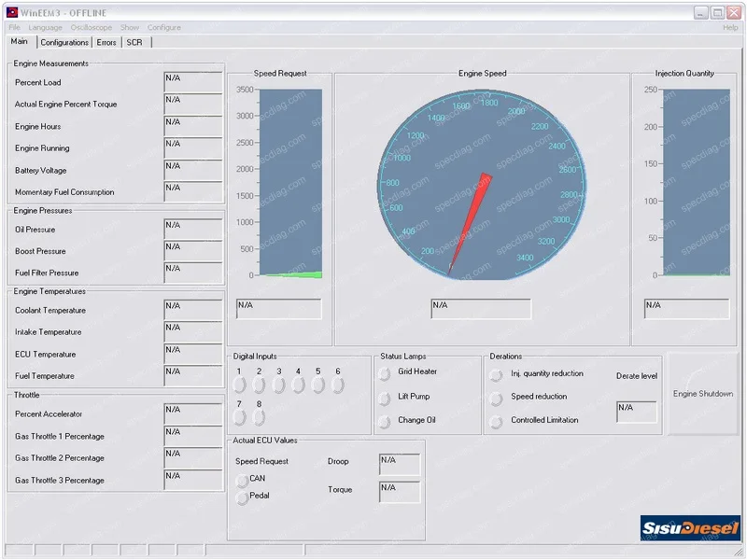Screen dimensions: 747x560
Task: Click the Grid Heater status lamp
Action: tap(385, 374)
